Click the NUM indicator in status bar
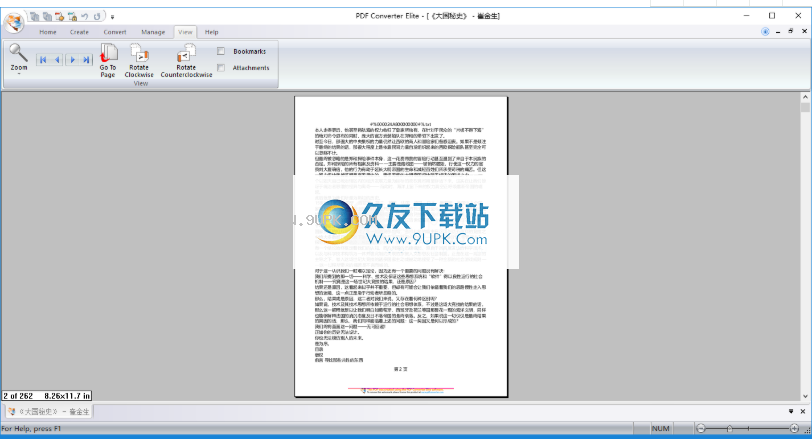Viewport: 812px width, 445px height. [660, 428]
